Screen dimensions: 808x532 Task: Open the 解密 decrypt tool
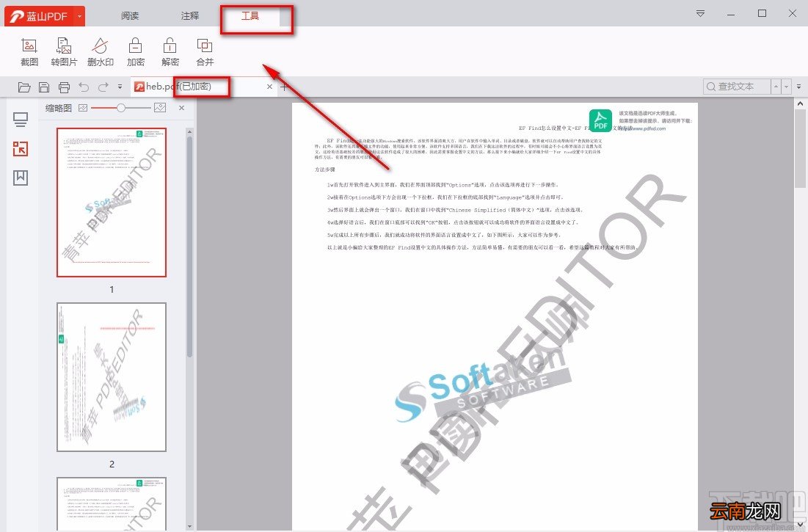[x=170, y=53]
